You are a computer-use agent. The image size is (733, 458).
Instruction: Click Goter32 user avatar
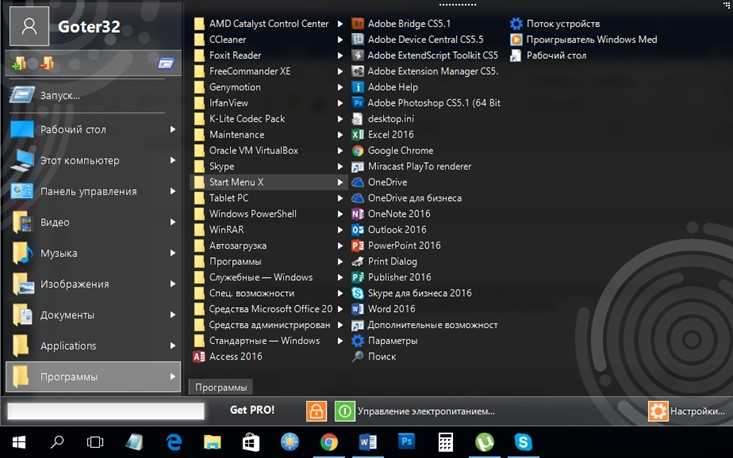click(29, 26)
